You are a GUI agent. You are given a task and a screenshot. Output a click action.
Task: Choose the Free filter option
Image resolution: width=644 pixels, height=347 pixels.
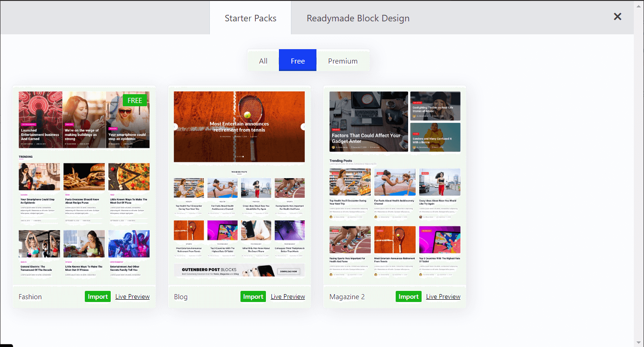(297, 61)
